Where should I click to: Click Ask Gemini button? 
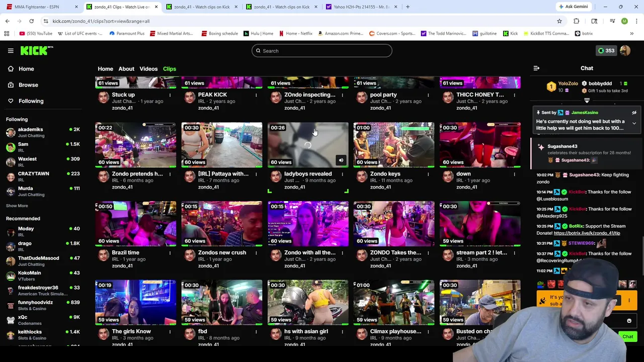click(573, 7)
